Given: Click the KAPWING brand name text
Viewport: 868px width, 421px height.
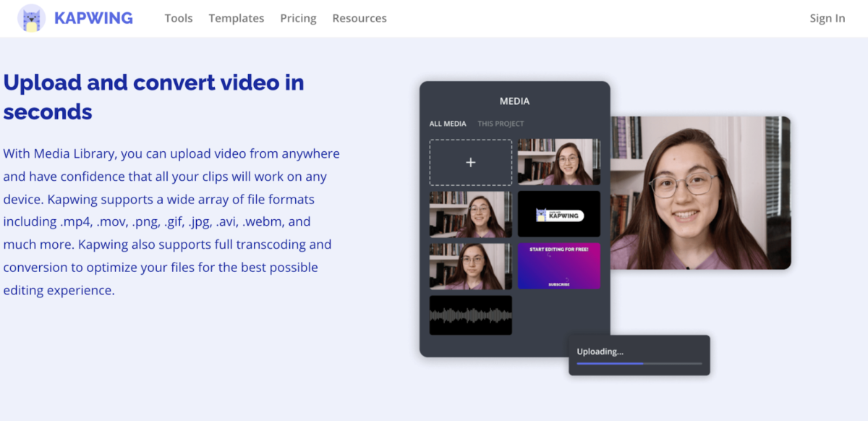Looking at the screenshot, I should point(93,18).
